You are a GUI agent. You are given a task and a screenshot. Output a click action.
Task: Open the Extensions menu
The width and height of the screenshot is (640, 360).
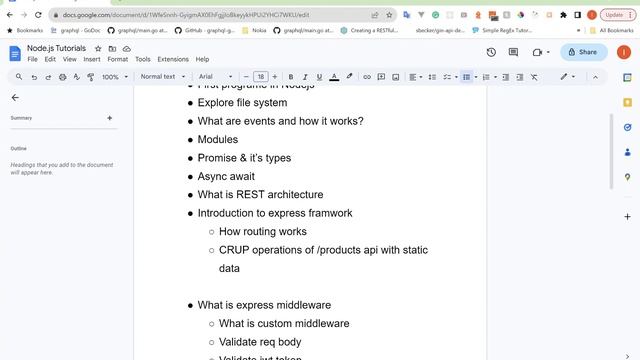pyautogui.click(x=173, y=59)
